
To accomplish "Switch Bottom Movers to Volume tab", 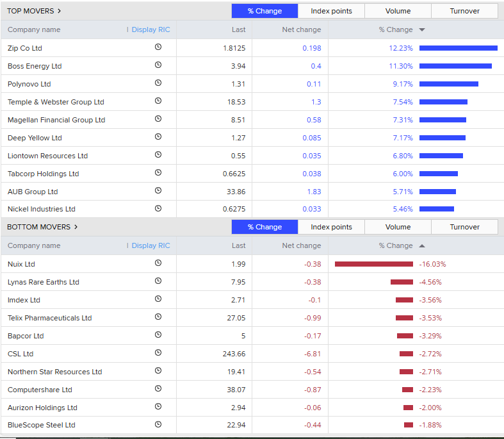I will click(x=398, y=227).
